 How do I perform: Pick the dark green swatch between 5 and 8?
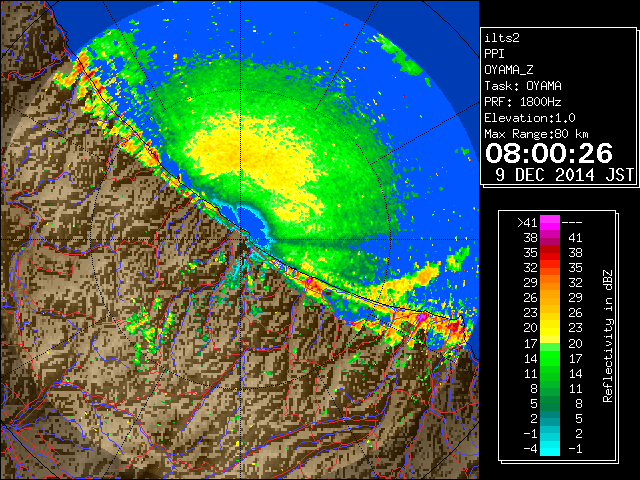tap(550, 403)
